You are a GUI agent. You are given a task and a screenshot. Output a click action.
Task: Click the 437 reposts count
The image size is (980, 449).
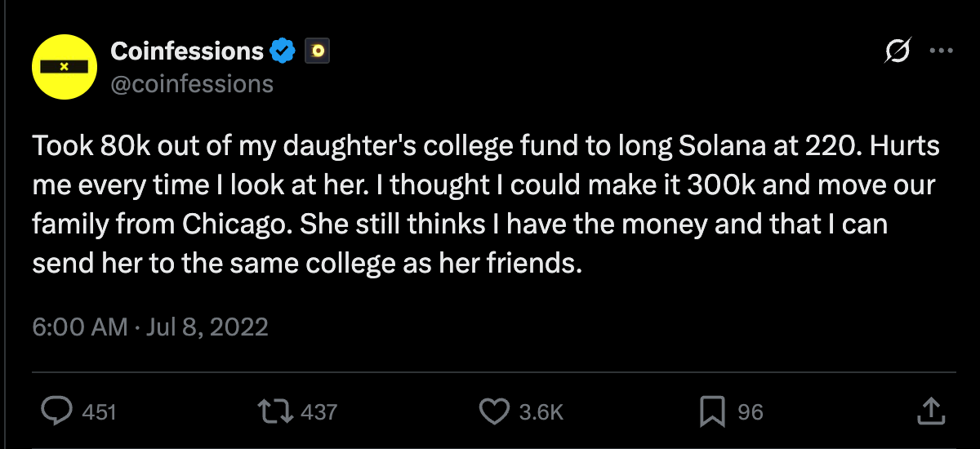pos(318,412)
